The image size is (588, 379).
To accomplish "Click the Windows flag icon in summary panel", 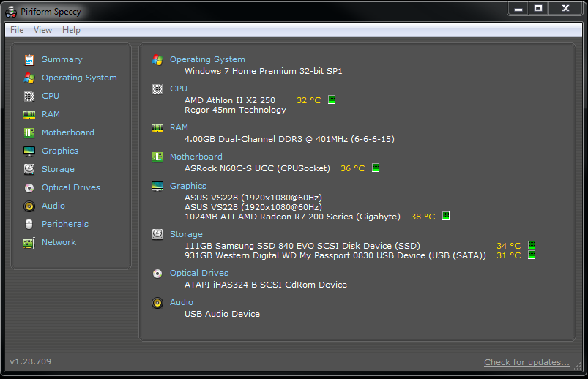I will (157, 59).
